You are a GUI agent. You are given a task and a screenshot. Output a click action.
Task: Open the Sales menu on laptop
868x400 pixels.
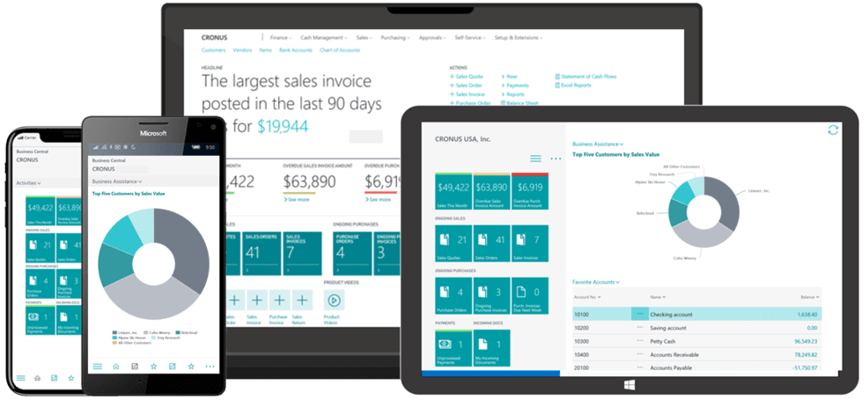(x=364, y=38)
